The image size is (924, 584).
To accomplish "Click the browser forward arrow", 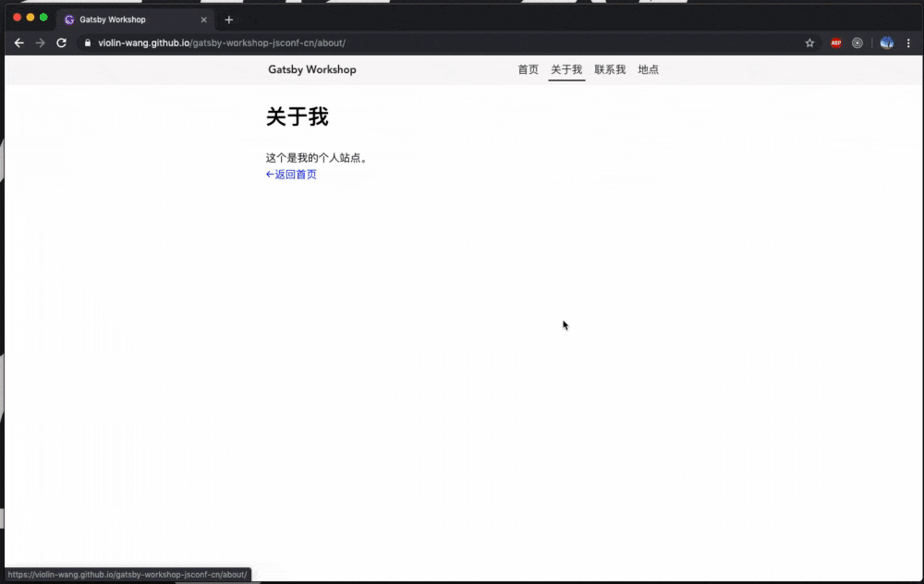I will tap(40, 43).
